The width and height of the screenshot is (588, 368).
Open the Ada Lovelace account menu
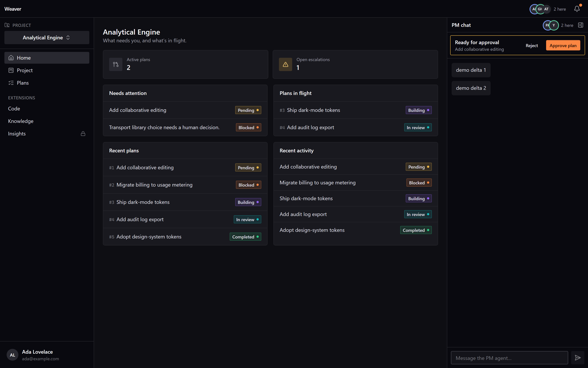(x=47, y=355)
